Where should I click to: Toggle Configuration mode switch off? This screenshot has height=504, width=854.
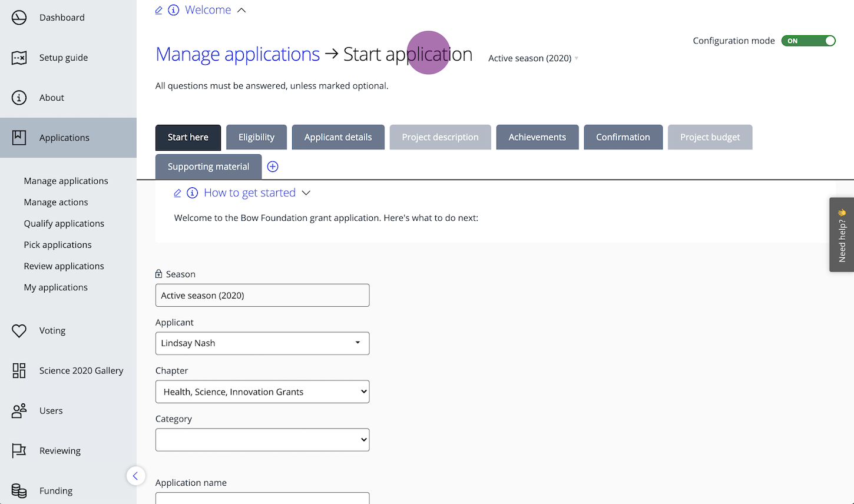(x=808, y=41)
